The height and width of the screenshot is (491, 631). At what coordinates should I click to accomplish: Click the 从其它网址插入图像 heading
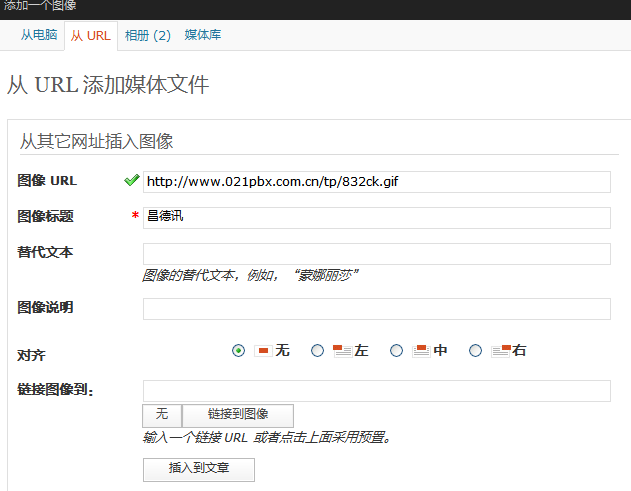96,141
